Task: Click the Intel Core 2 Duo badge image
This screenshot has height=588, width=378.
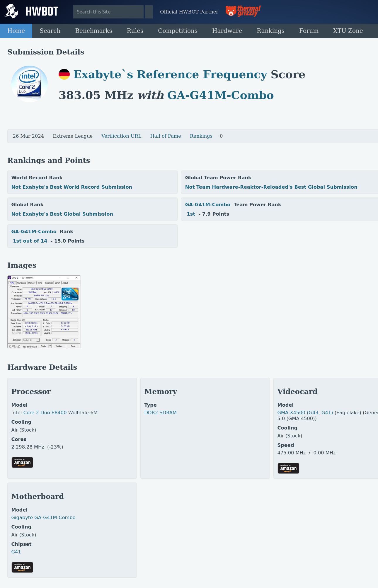Action: pyautogui.click(x=29, y=84)
